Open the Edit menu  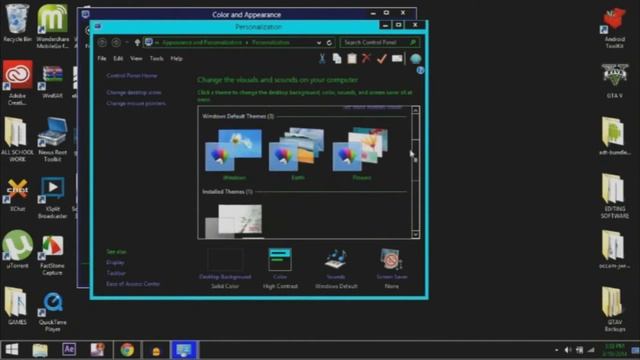(x=118, y=59)
